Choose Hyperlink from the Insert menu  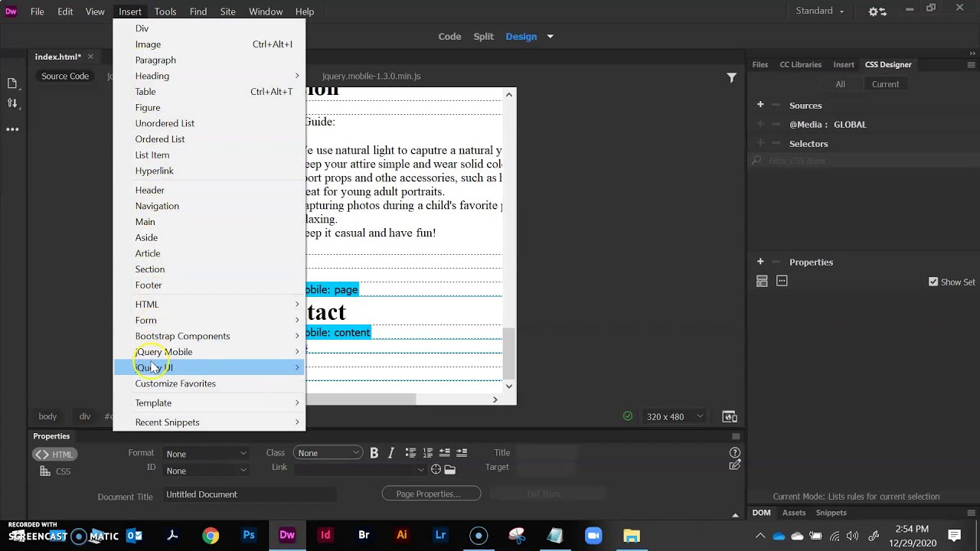pyautogui.click(x=209, y=171)
